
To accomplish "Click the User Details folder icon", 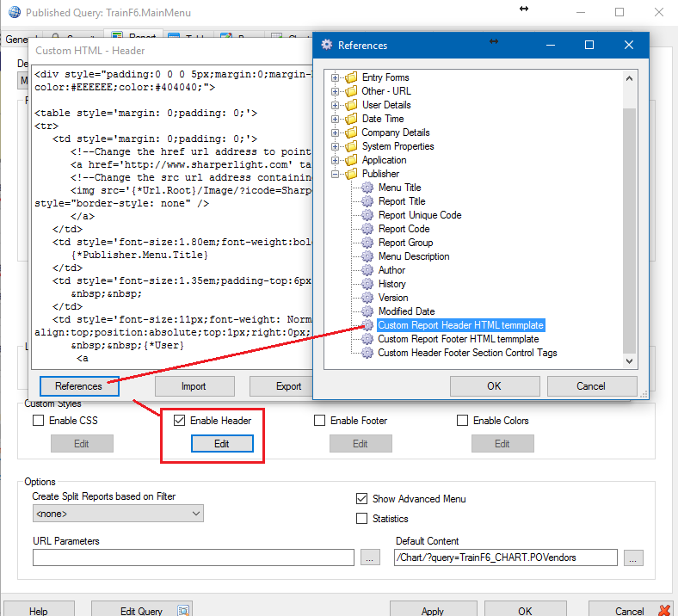I will pos(352,105).
